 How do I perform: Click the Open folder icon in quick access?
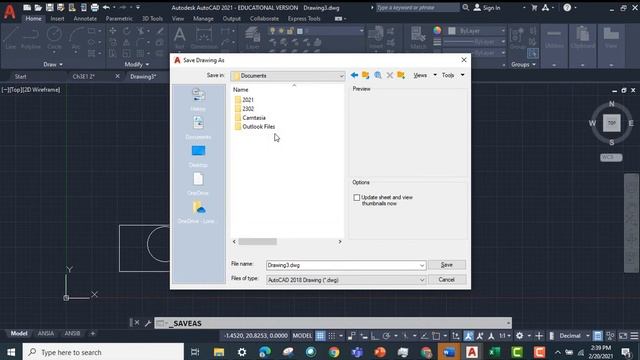38,7
